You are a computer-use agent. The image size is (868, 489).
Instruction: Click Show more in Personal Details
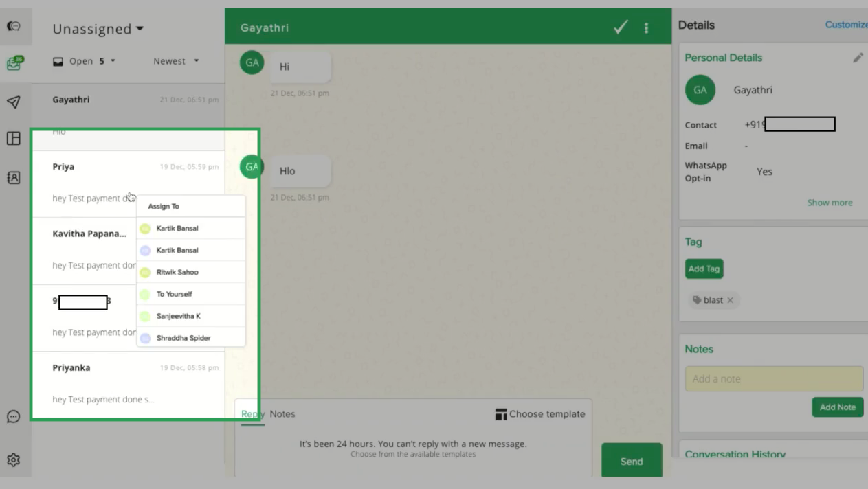coord(830,203)
